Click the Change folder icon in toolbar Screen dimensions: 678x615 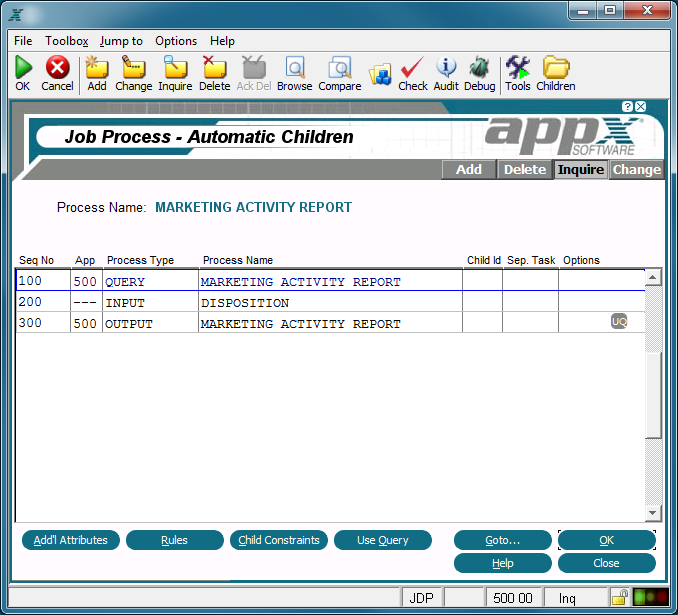[133, 67]
